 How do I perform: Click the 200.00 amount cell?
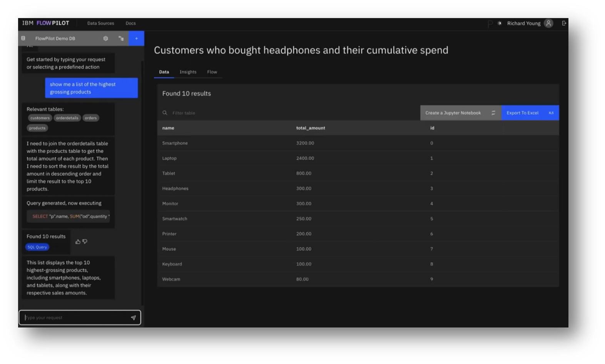pos(304,234)
